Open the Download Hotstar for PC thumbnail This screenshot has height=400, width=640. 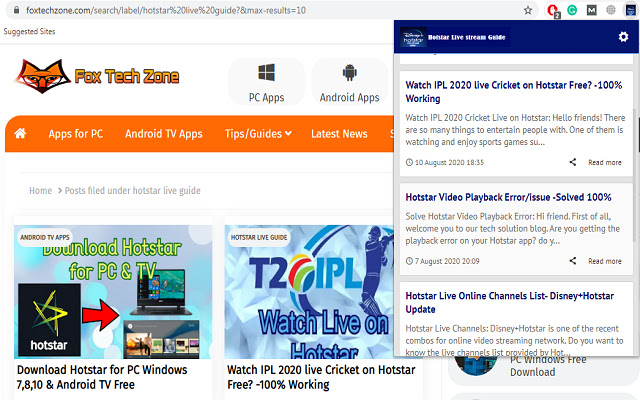tap(113, 292)
